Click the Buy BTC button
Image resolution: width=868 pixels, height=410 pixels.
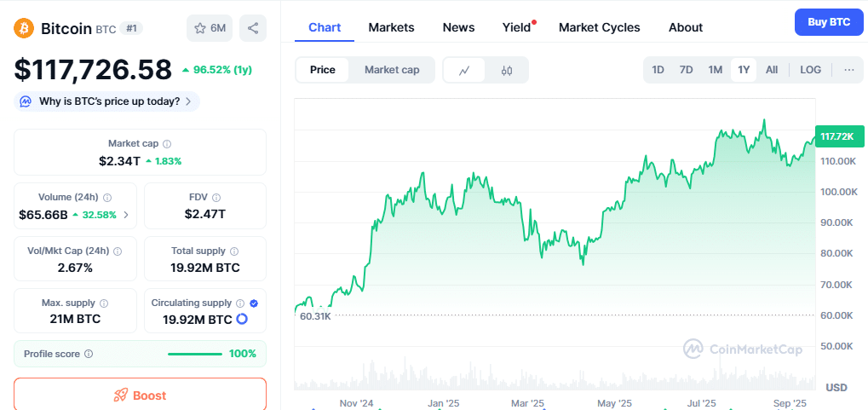829,22
